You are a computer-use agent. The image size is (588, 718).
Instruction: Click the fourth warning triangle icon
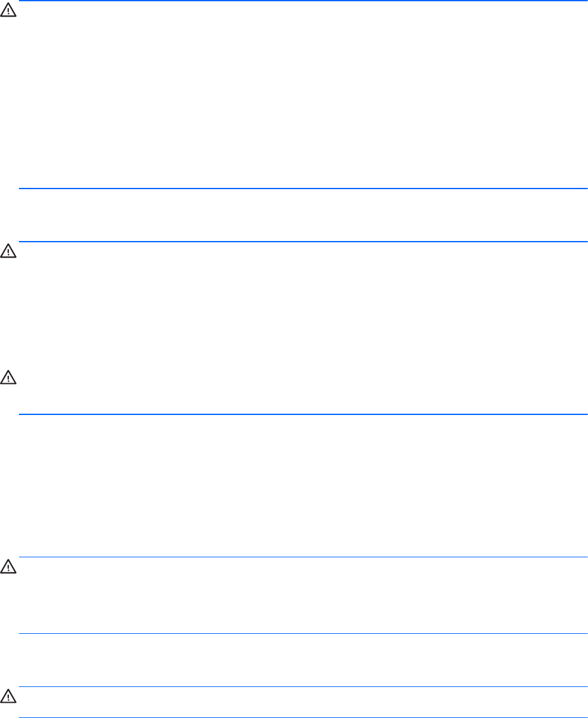[8, 567]
